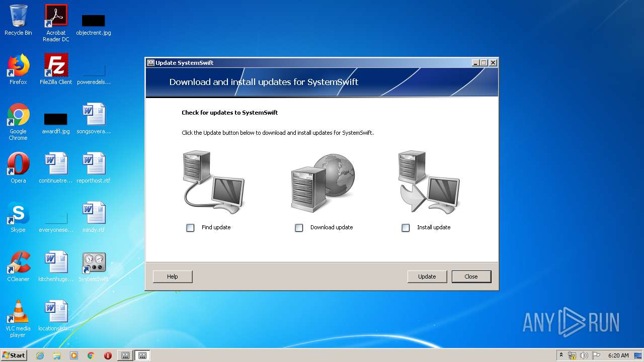The height and width of the screenshot is (362, 644).
Task: Select the songsovera document on desktop
Action: [x=94, y=119]
